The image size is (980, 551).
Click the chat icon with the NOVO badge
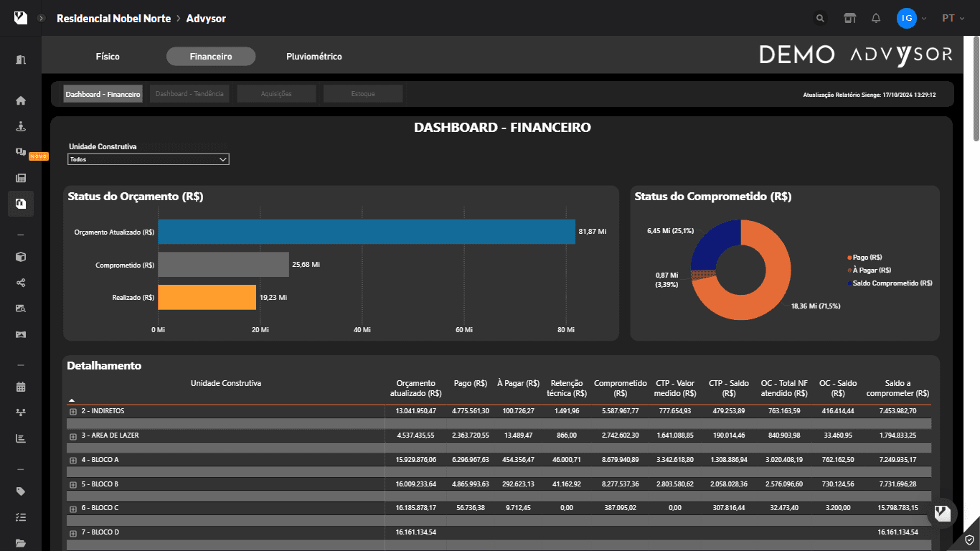pos(20,151)
